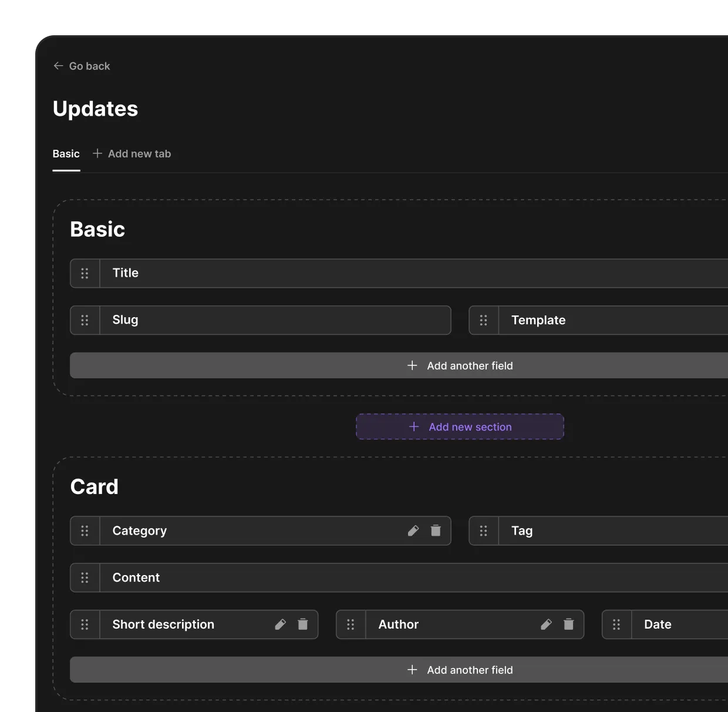Grab the drag handle of Tag field
This screenshot has width=728, height=712.
click(484, 531)
